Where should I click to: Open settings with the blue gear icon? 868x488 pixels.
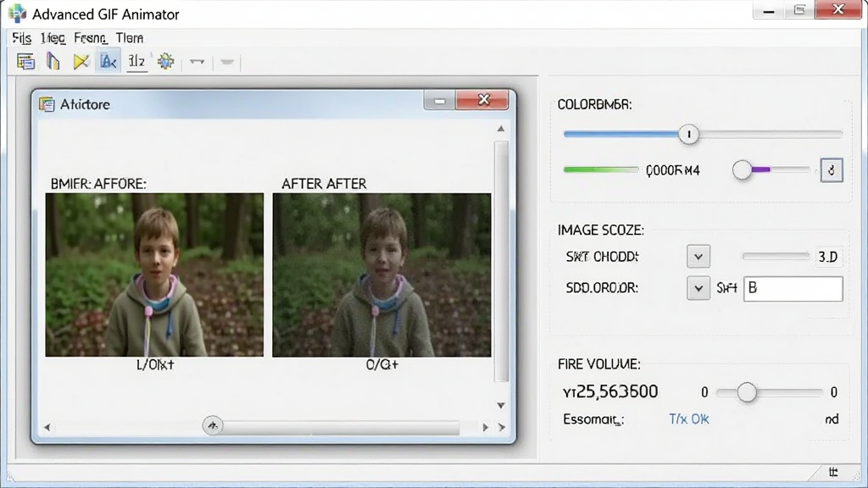(165, 61)
